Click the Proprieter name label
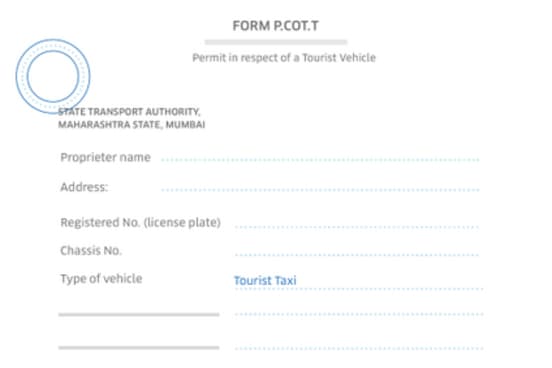Screen dimensions: 552x368 point(106,157)
